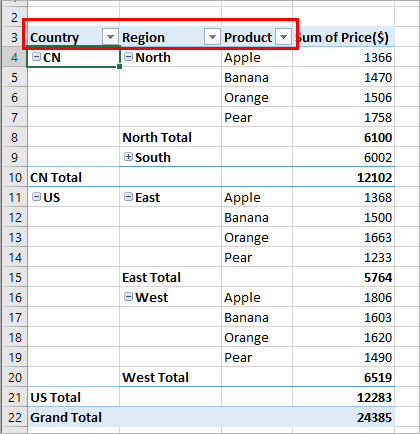The width and height of the screenshot is (420, 434).
Task: Select row header 15
Action: click(x=14, y=277)
